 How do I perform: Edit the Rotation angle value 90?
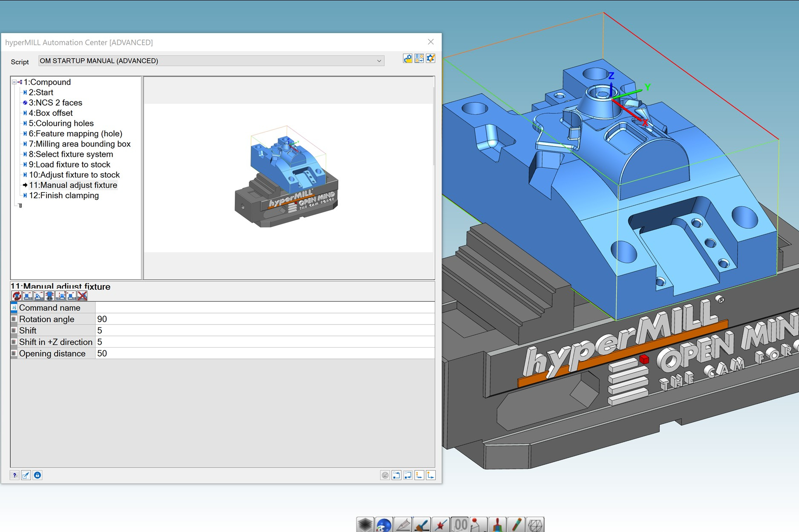(265, 319)
